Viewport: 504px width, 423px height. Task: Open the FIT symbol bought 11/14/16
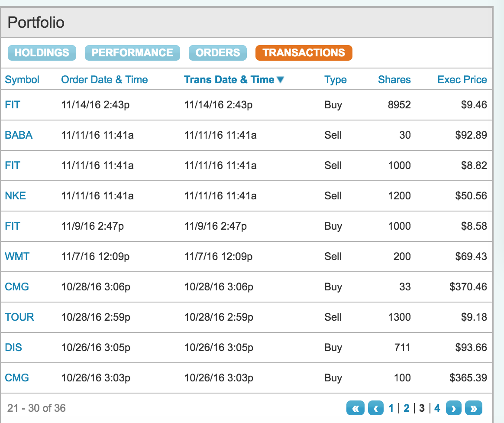coord(13,105)
